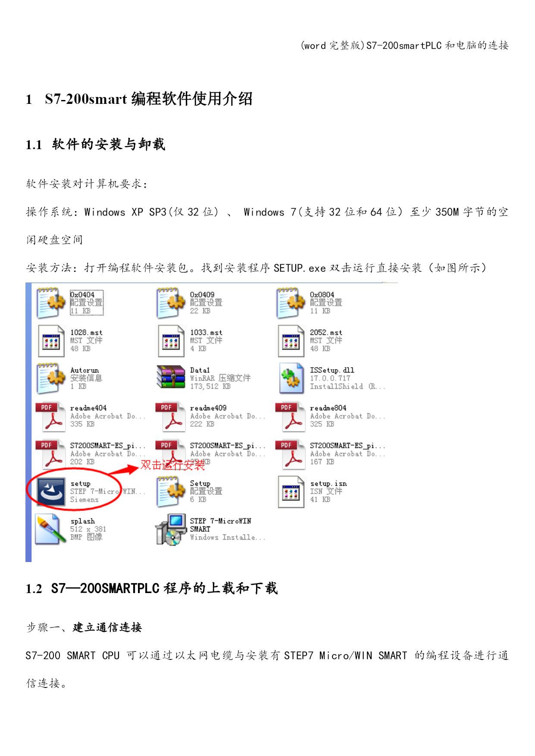Select the readme409 PDF icon

[170, 416]
